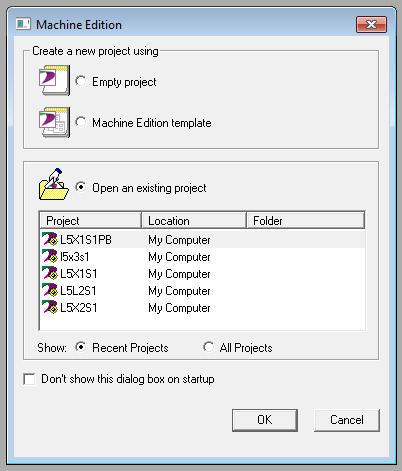Click the project icon beside L5L2S1
Screen dimensions: 402x471
coord(50,290)
